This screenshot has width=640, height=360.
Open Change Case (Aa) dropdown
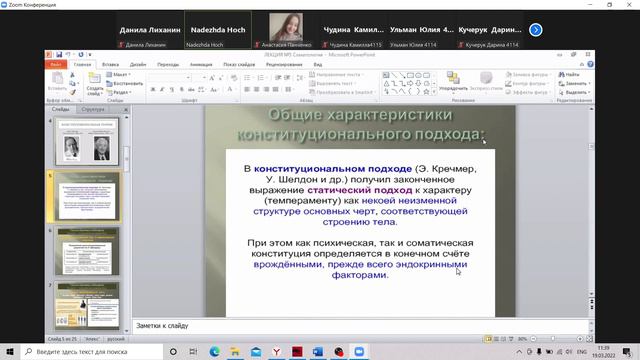(214, 89)
